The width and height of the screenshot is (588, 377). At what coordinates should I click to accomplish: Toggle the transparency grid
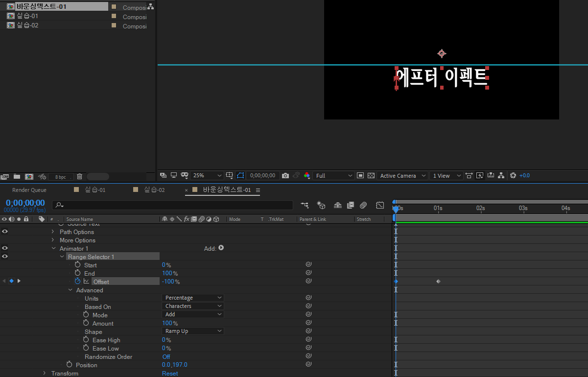point(371,175)
